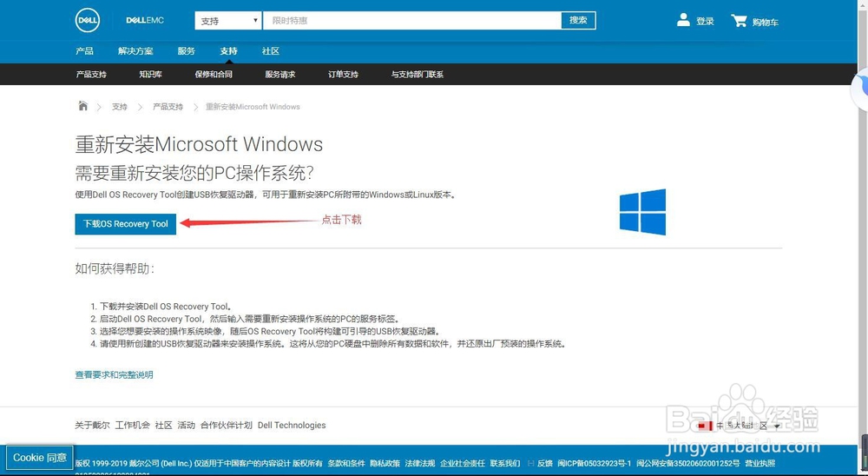Click the Cookie 同意 button

click(x=40, y=458)
